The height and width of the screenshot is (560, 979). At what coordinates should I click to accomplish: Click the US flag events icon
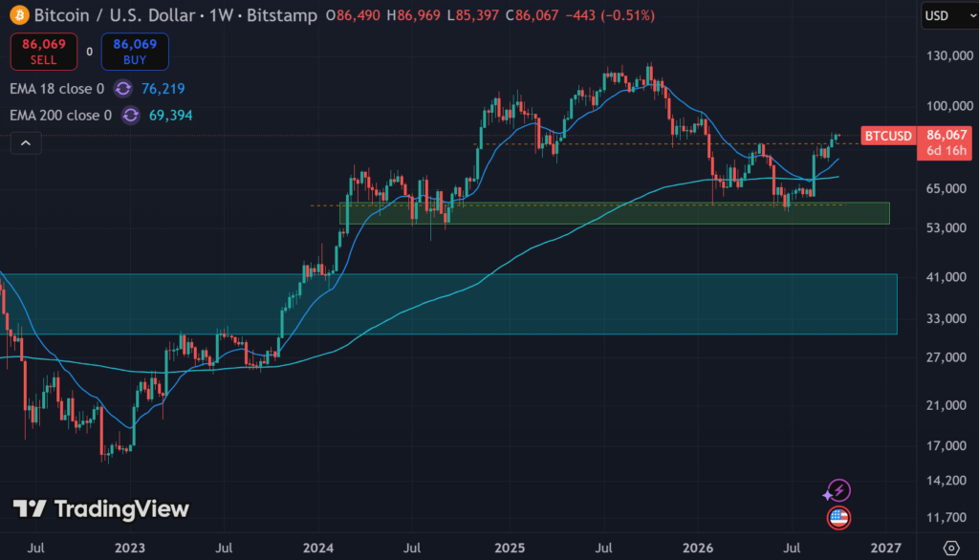(x=838, y=518)
